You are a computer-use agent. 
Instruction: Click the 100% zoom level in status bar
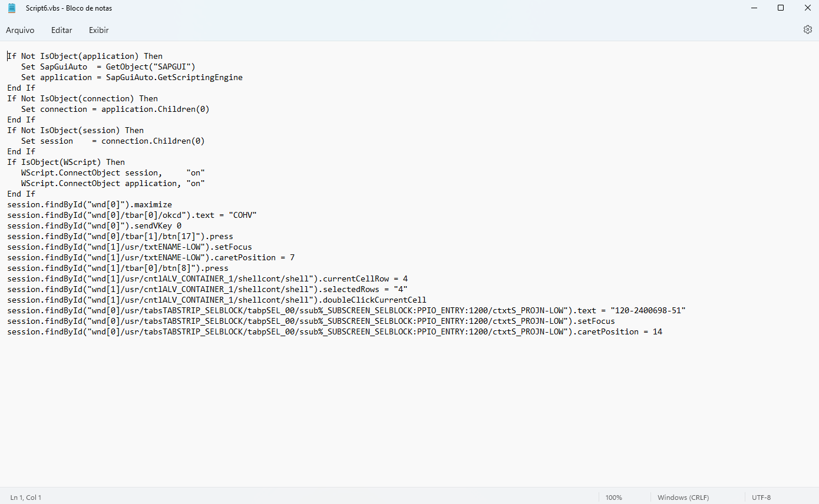(x=613, y=498)
